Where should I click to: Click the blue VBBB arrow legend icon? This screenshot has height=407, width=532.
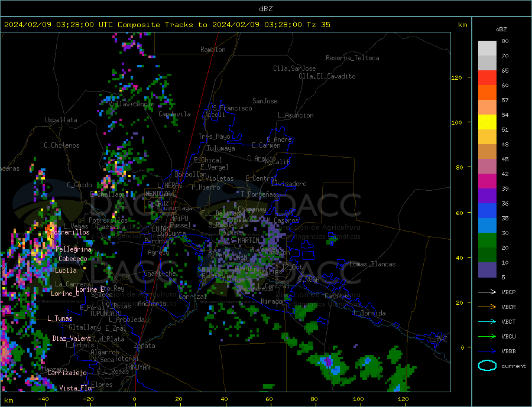coord(487,351)
